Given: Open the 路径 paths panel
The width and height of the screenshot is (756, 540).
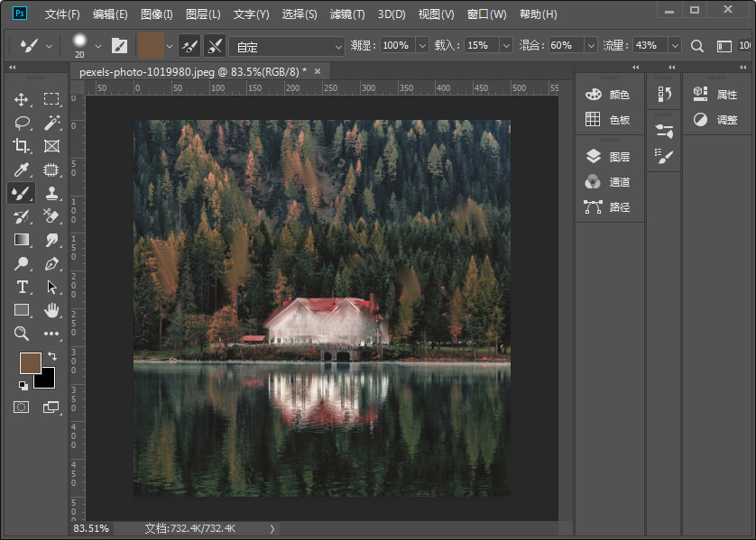Looking at the screenshot, I should pyautogui.click(x=607, y=206).
